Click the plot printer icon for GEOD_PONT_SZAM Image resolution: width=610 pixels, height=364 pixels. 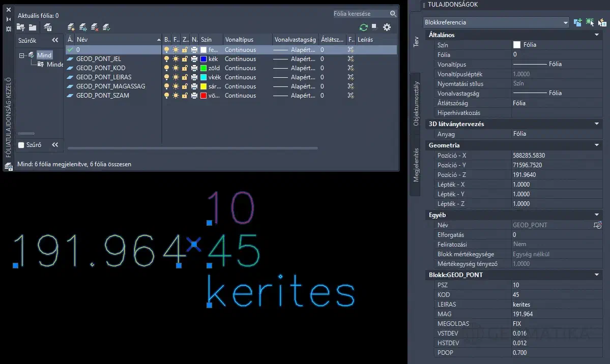(x=194, y=96)
